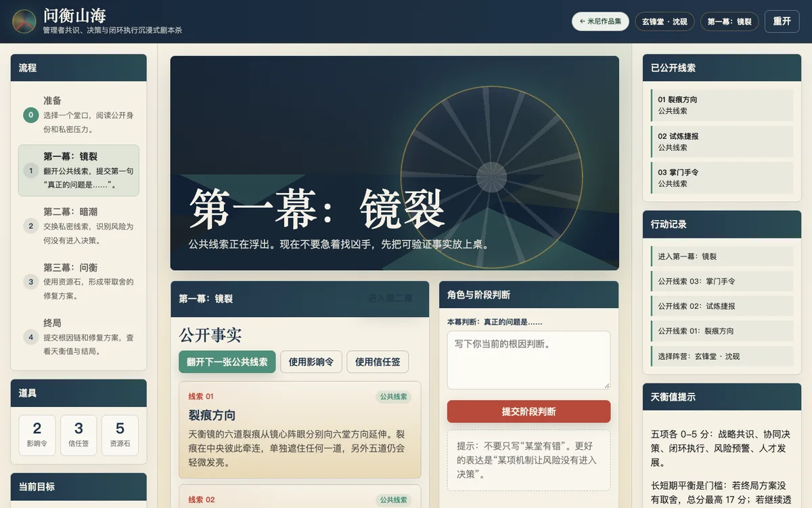Click the 信任签 item card showing 3

click(x=78, y=435)
